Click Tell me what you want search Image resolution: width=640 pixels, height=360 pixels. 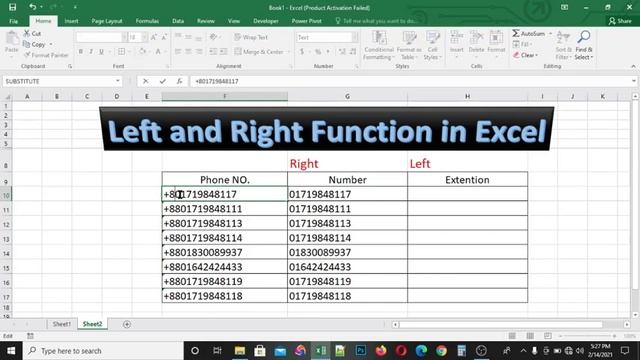pyautogui.click(x=376, y=21)
